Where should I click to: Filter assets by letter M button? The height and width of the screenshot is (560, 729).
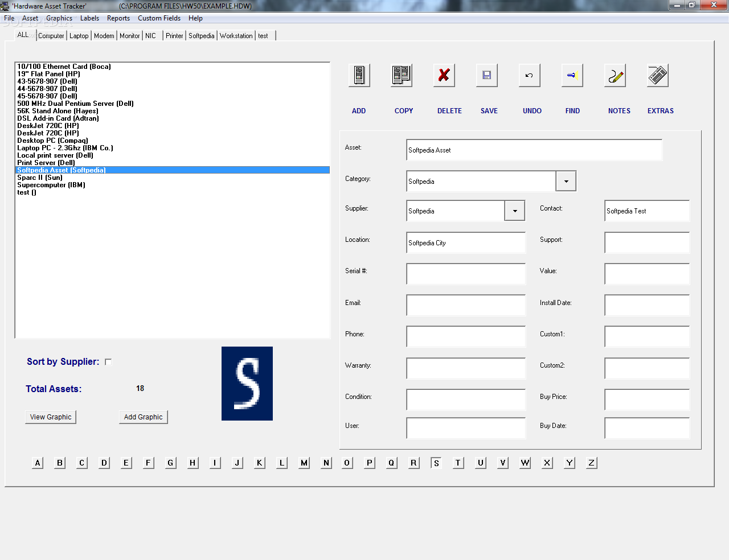pos(304,463)
